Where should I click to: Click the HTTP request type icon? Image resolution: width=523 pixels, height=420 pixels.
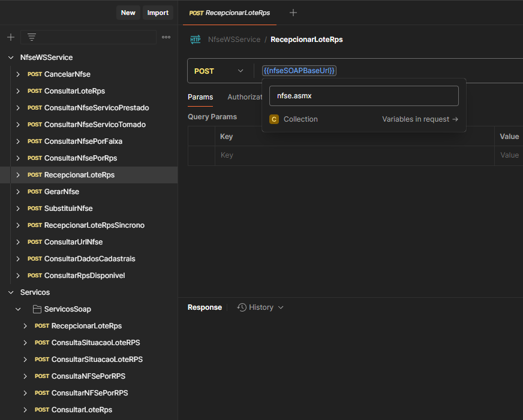pyautogui.click(x=196, y=40)
